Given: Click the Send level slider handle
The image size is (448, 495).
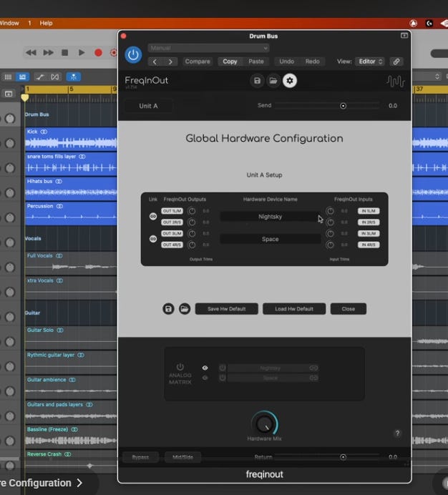Looking at the screenshot, I should click(343, 106).
